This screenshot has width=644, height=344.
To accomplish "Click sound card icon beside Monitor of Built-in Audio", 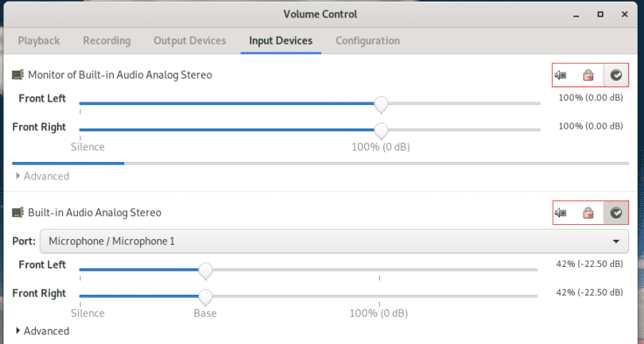I will [17, 75].
